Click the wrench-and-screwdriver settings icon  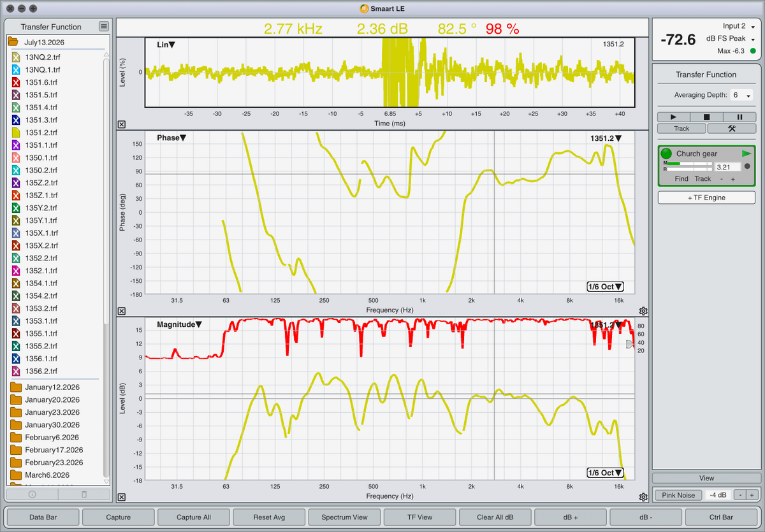point(731,128)
